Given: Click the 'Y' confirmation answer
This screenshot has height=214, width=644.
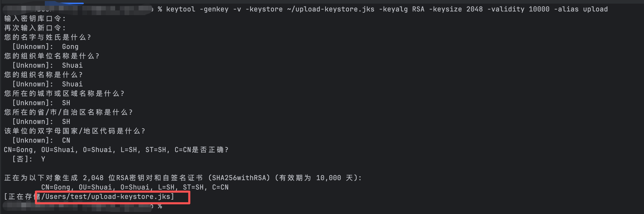Looking at the screenshot, I should [43, 159].
